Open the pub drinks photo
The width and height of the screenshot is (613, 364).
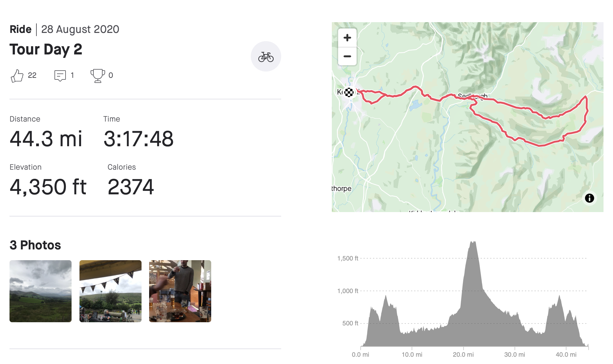tap(180, 291)
